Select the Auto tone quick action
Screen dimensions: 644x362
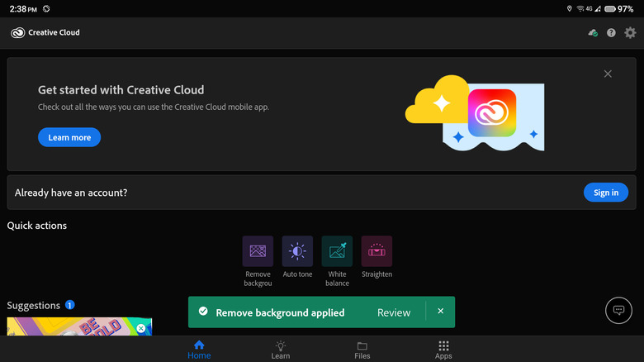297,251
